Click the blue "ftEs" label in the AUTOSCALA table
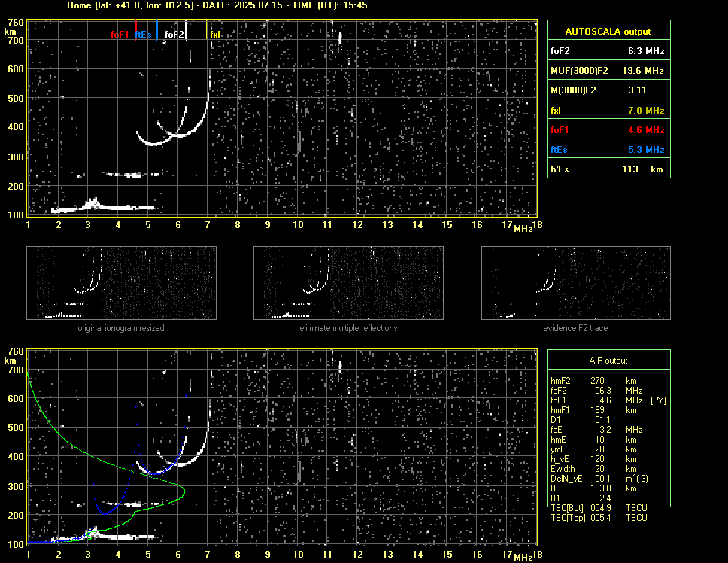Screen dimensions: 728x563 (559, 150)
